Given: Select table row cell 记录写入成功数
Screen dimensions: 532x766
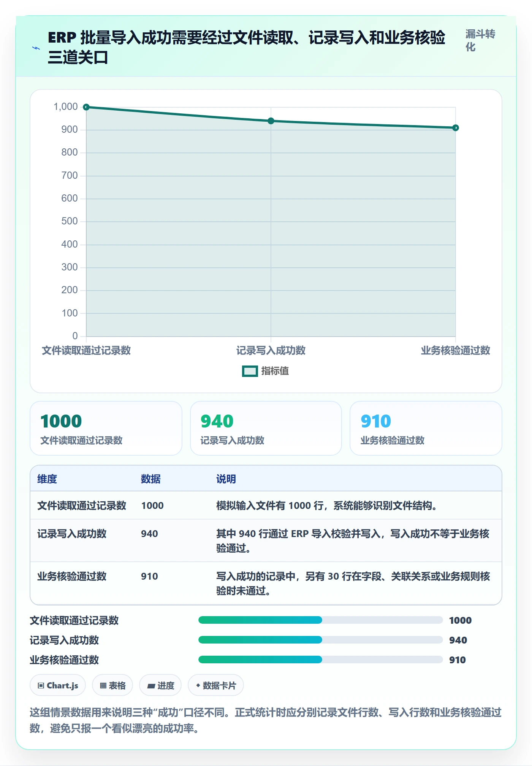Looking at the screenshot, I should [72, 534].
